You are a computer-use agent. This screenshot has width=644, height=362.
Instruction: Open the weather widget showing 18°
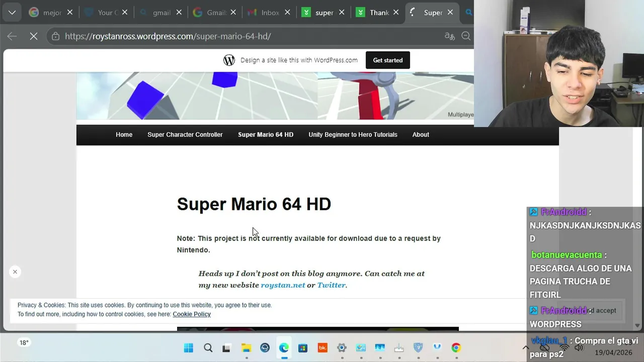[24, 342]
